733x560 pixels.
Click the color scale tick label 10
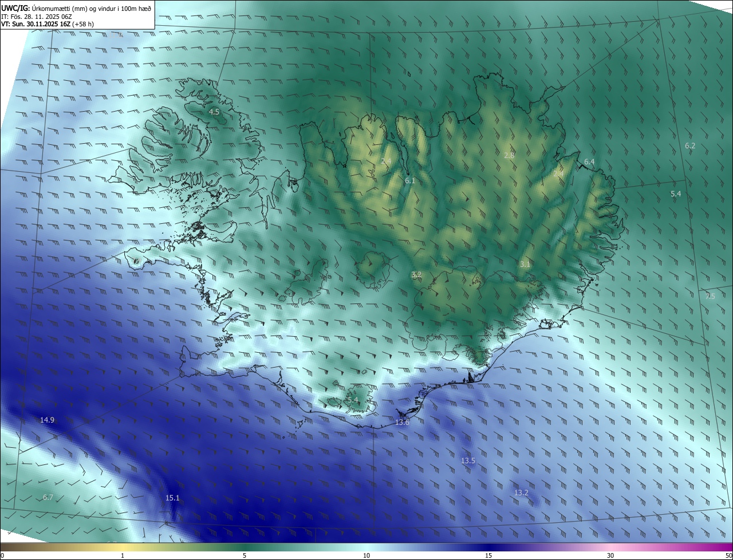click(x=366, y=555)
